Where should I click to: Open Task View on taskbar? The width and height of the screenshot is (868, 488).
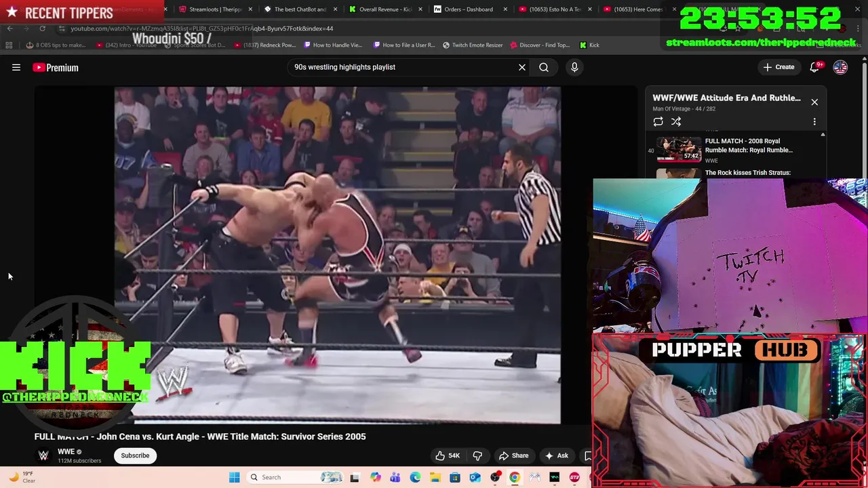354,477
